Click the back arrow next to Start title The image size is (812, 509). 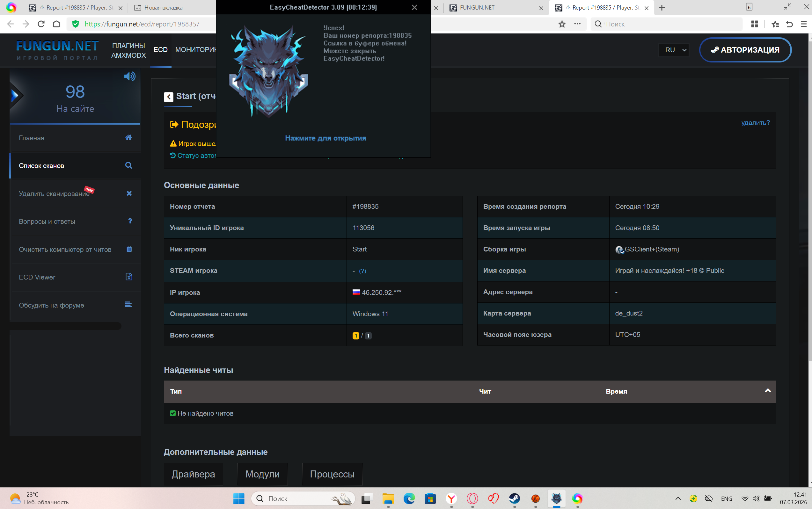(x=168, y=97)
